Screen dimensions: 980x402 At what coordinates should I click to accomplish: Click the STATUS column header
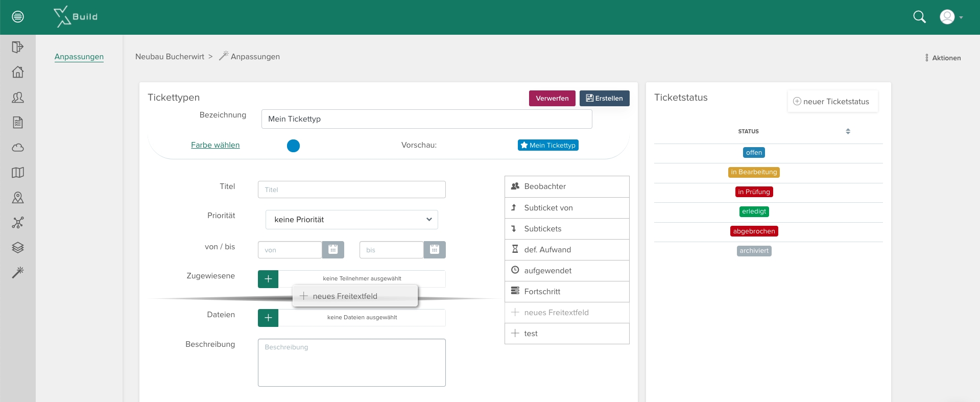click(748, 131)
